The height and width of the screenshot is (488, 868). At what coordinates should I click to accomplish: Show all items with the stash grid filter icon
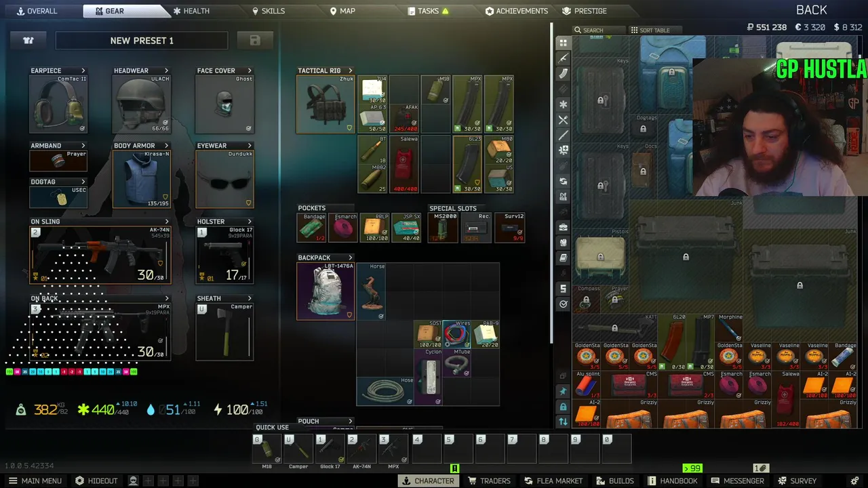pyautogui.click(x=563, y=43)
